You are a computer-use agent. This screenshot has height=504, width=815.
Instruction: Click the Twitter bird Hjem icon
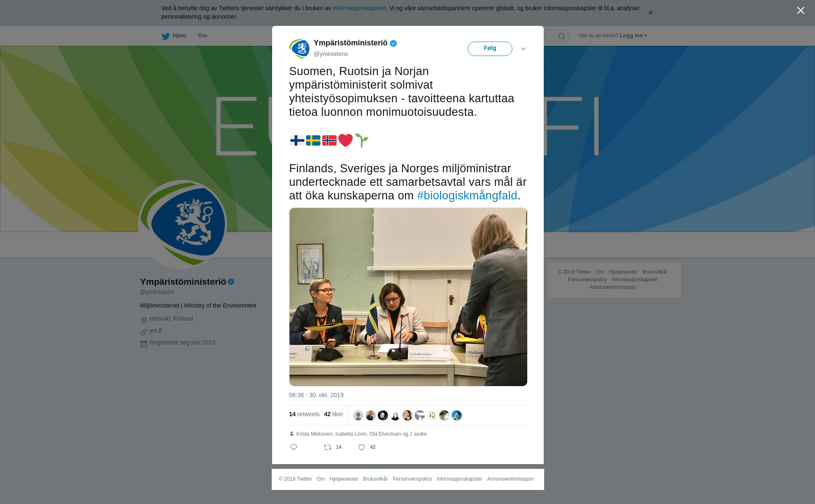tap(166, 36)
